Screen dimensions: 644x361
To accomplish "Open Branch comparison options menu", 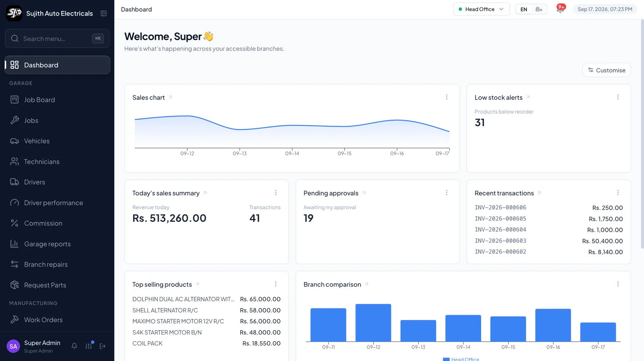I will 618,284.
